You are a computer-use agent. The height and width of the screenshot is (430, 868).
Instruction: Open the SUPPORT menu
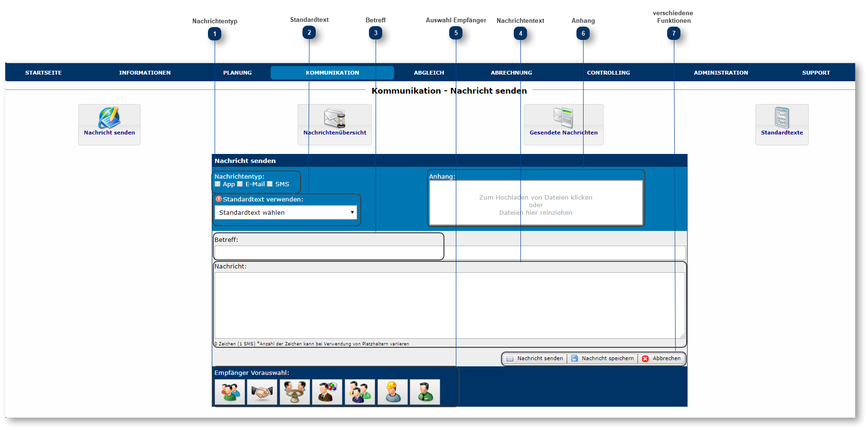816,73
